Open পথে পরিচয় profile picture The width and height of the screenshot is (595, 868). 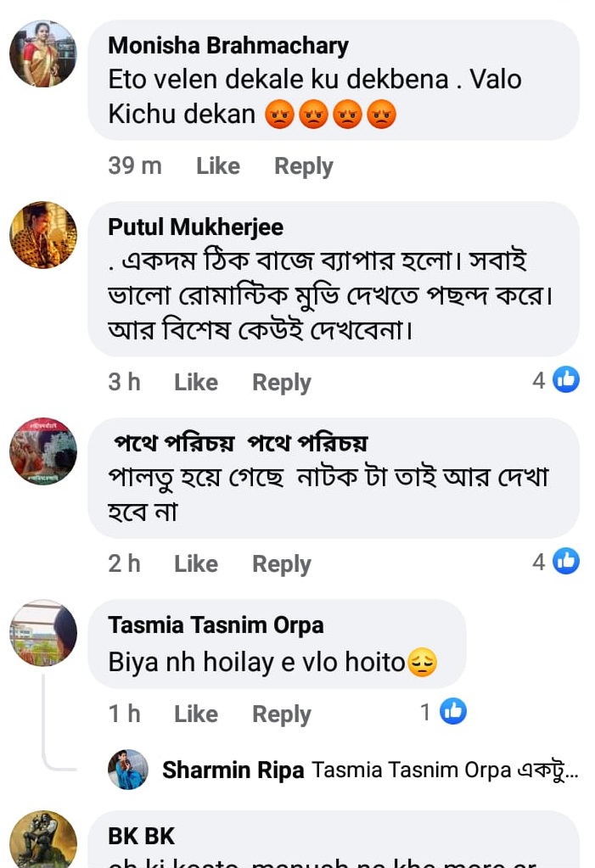[43, 451]
